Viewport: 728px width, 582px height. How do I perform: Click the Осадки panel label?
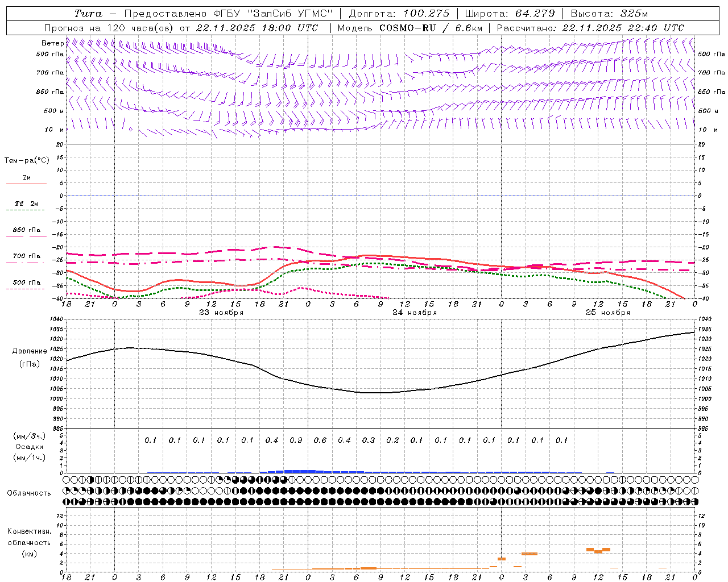point(30,447)
